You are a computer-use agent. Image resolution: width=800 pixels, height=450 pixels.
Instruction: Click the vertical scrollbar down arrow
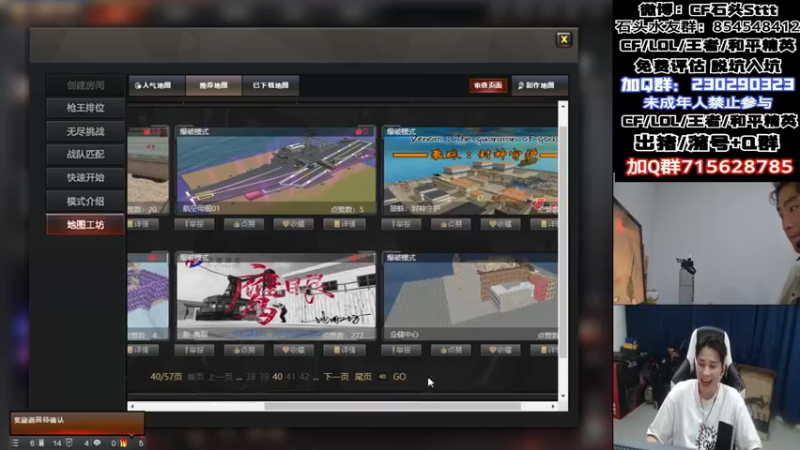click(x=563, y=396)
